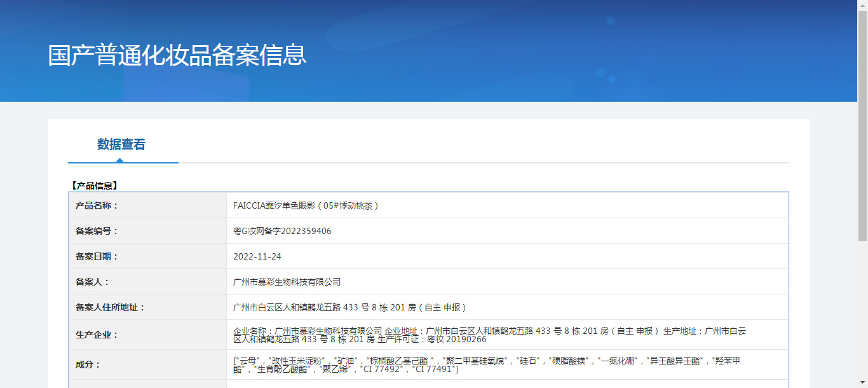
Task: Click the 备案人 label cell
Action: tap(147, 282)
